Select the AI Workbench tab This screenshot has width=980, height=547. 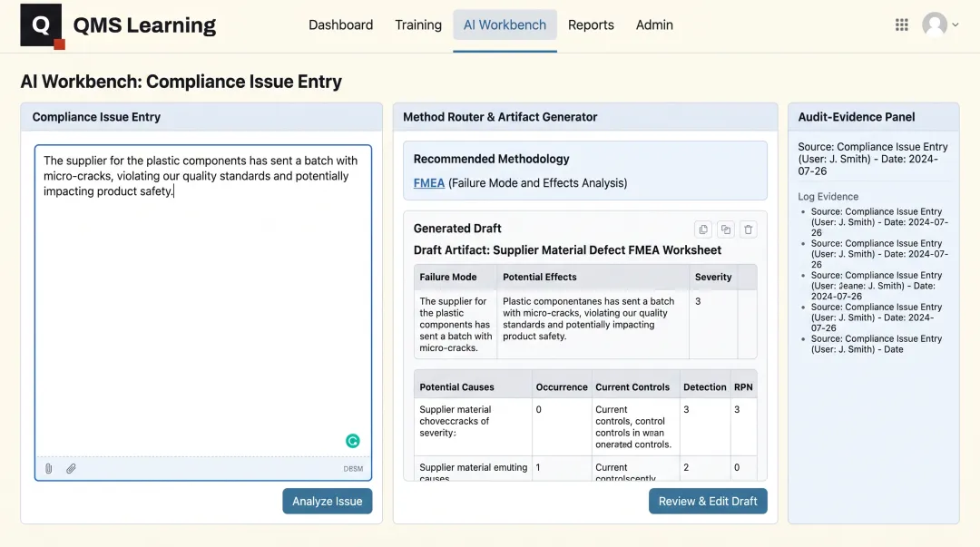tap(505, 25)
